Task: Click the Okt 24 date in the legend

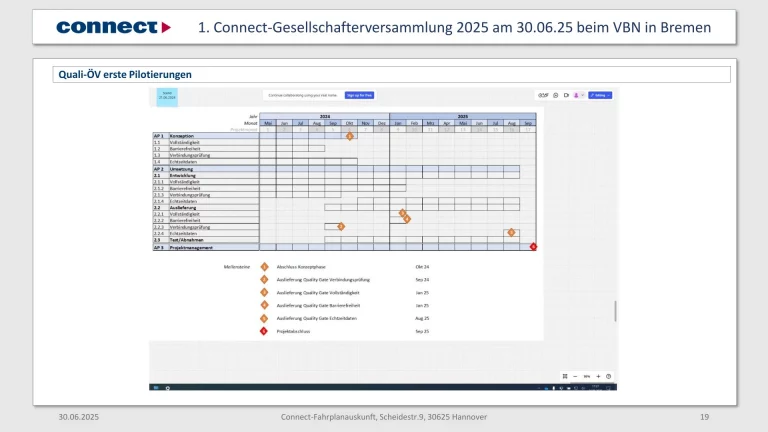Action: tap(422, 267)
